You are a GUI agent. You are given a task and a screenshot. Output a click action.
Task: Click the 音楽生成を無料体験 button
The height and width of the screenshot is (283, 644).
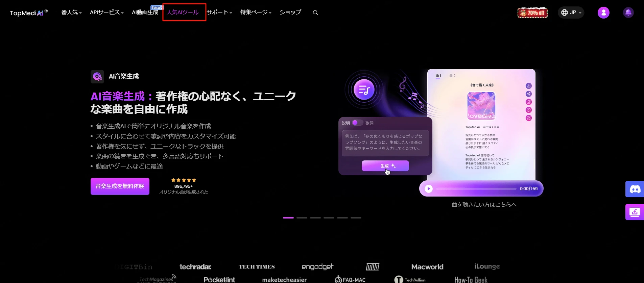[x=120, y=186]
